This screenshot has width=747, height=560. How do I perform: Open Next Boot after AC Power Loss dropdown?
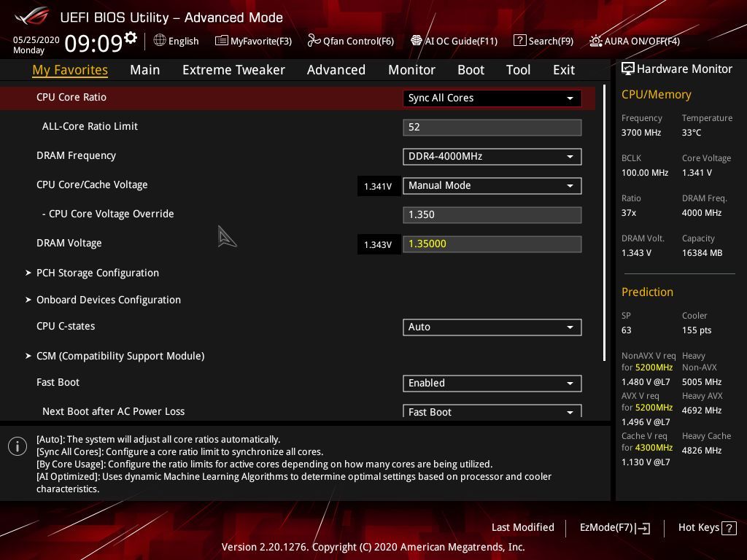point(492,411)
